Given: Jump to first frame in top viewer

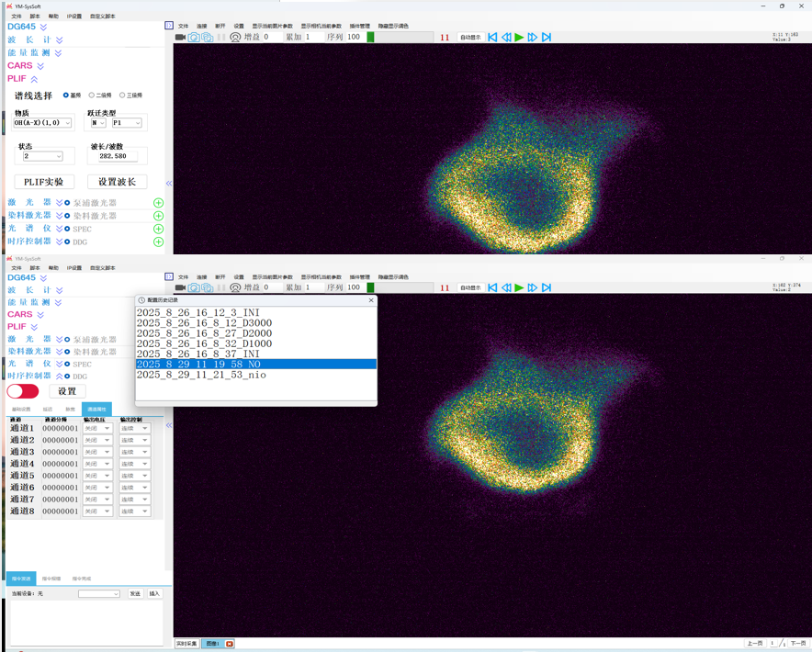Looking at the screenshot, I should [492, 38].
